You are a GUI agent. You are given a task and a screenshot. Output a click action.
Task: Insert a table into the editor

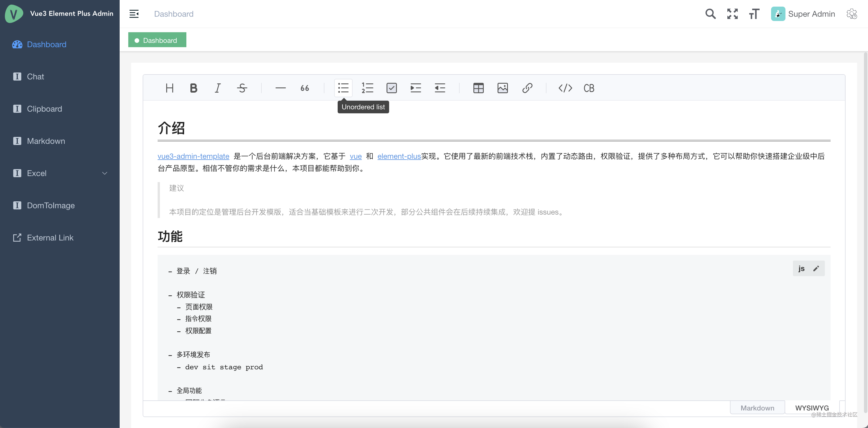pyautogui.click(x=478, y=88)
